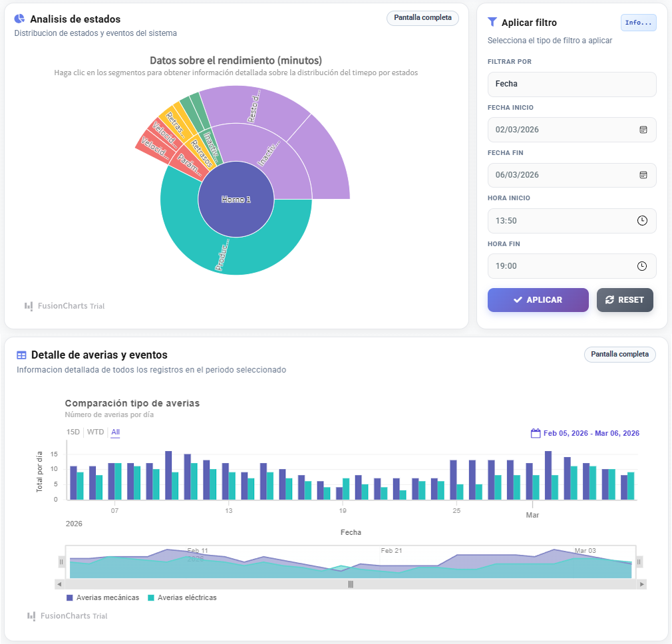Click the right scroll arrow of the time navigator
The height and width of the screenshot is (644, 672).
pos(641,584)
